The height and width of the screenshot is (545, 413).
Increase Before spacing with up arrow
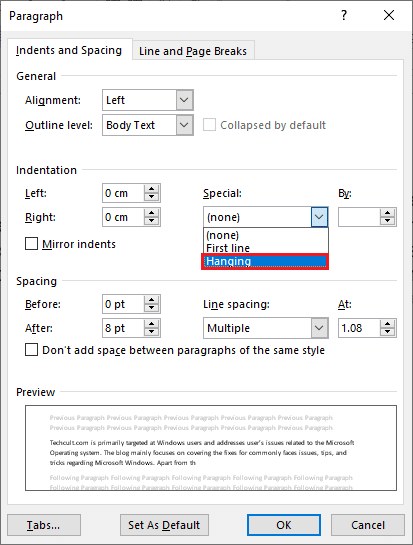click(x=151, y=300)
